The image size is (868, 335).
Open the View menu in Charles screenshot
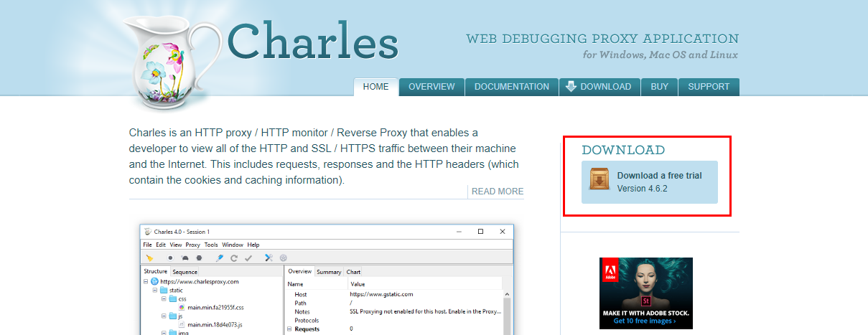click(176, 245)
